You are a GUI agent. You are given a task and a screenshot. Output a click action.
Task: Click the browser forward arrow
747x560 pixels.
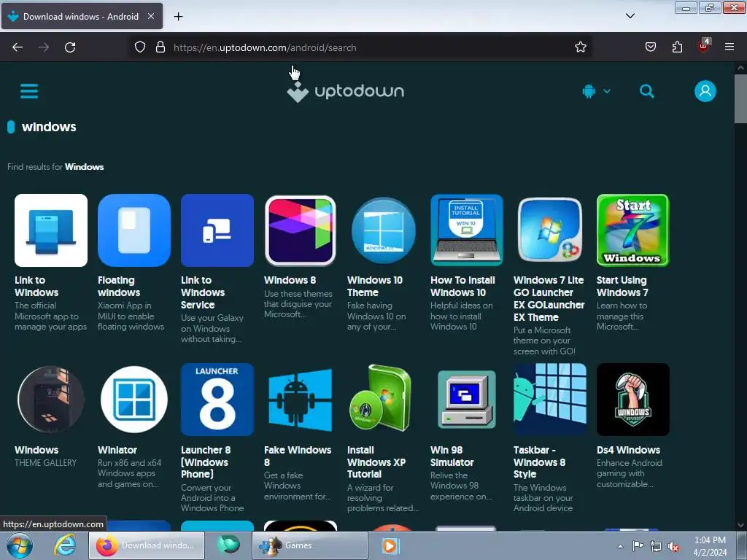(x=44, y=47)
